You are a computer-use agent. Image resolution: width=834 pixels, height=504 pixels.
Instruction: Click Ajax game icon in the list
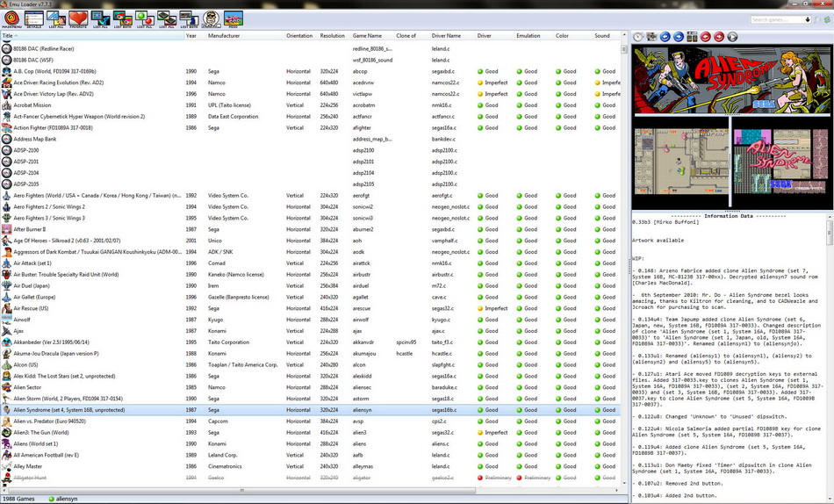point(6,331)
